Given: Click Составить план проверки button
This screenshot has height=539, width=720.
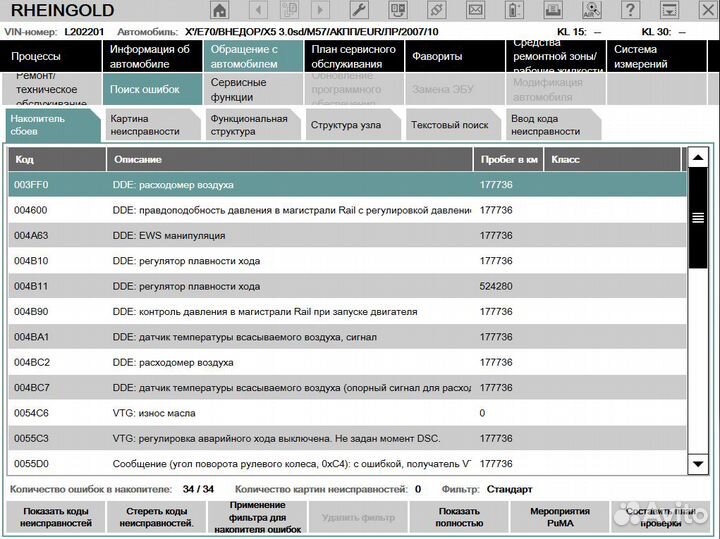Looking at the screenshot, I should pos(661,517).
